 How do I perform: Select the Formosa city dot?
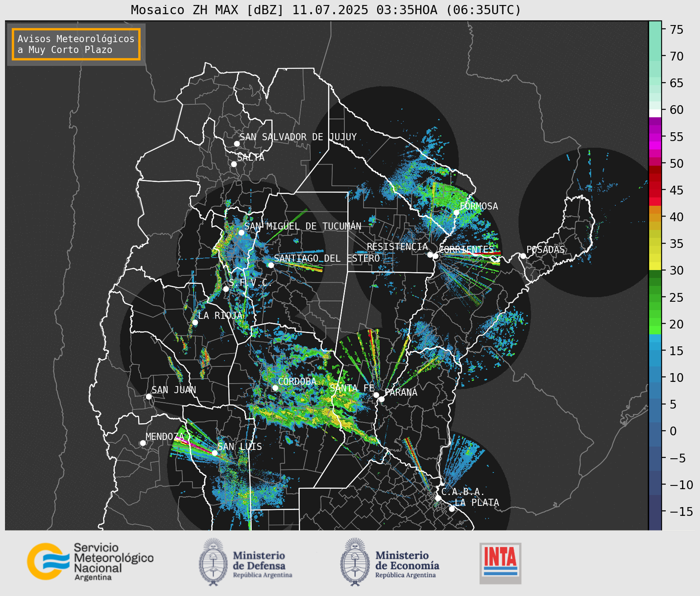(457, 212)
